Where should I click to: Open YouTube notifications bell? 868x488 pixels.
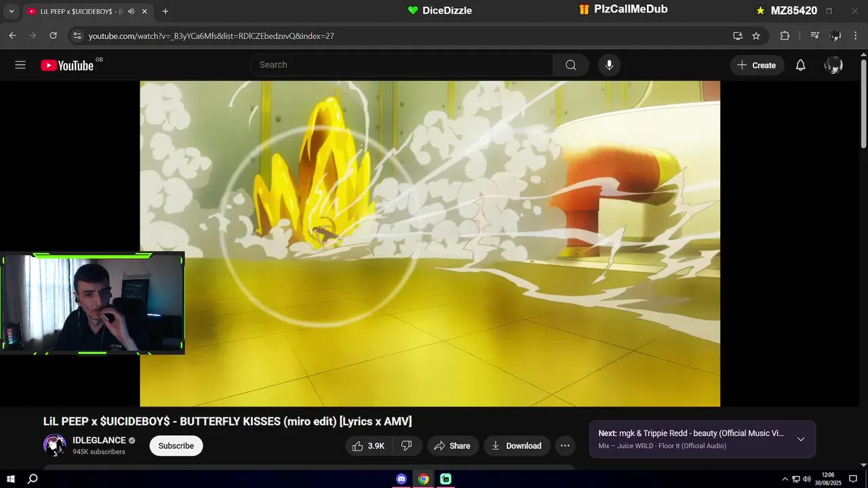click(x=800, y=65)
